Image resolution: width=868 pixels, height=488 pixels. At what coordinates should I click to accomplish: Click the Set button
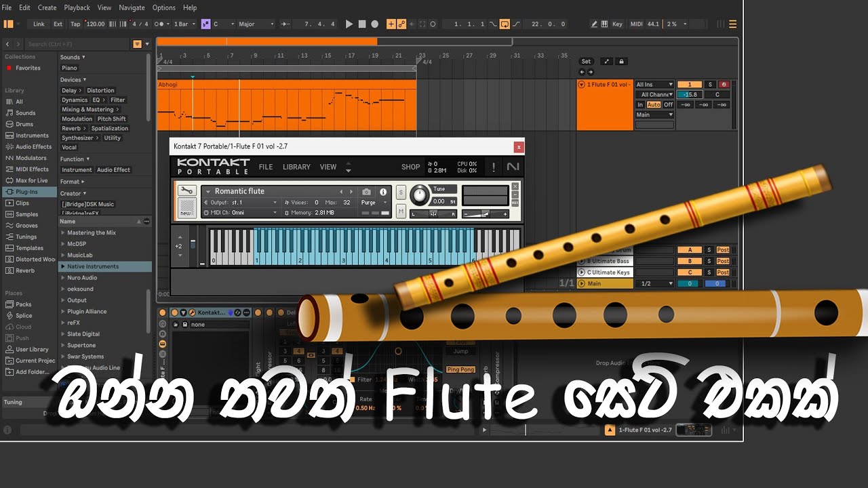tap(586, 61)
